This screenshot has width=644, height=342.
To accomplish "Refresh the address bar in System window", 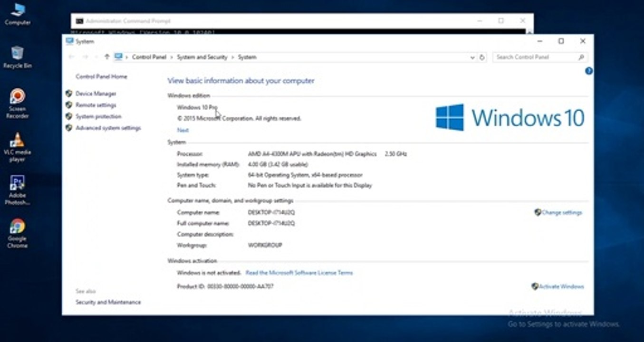I will (x=482, y=57).
